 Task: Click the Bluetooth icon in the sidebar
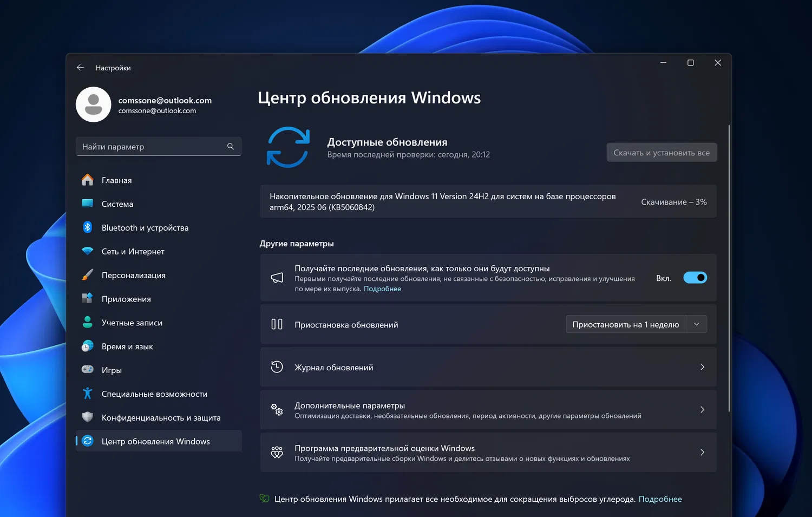click(88, 227)
